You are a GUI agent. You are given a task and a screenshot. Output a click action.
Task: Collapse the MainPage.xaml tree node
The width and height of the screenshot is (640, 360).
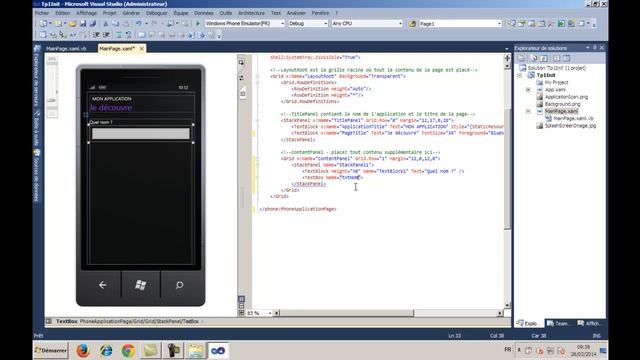[x=528, y=111]
